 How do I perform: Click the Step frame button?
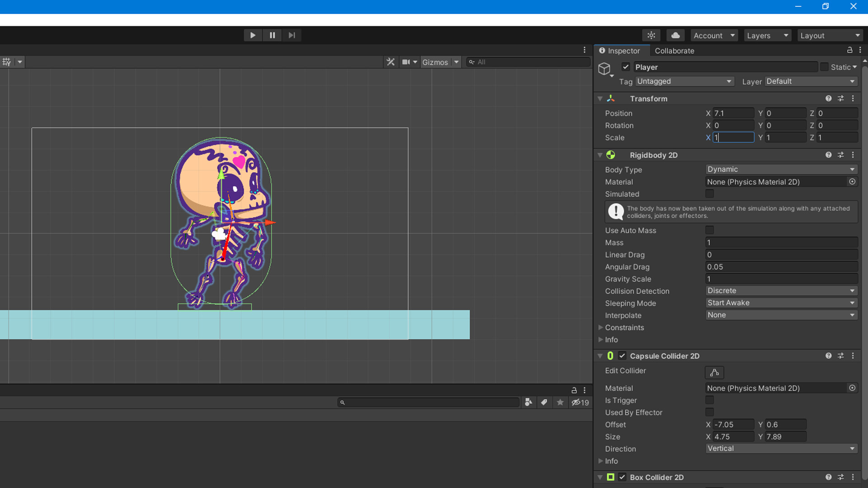[292, 35]
